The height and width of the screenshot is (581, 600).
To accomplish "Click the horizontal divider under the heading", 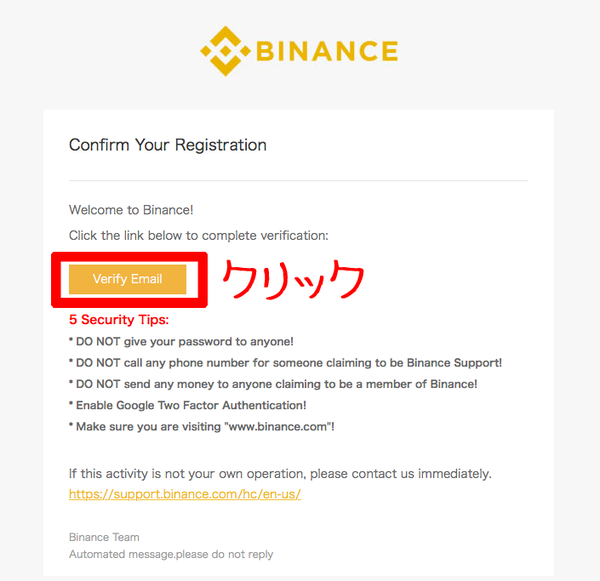I will tap(298, 180).
